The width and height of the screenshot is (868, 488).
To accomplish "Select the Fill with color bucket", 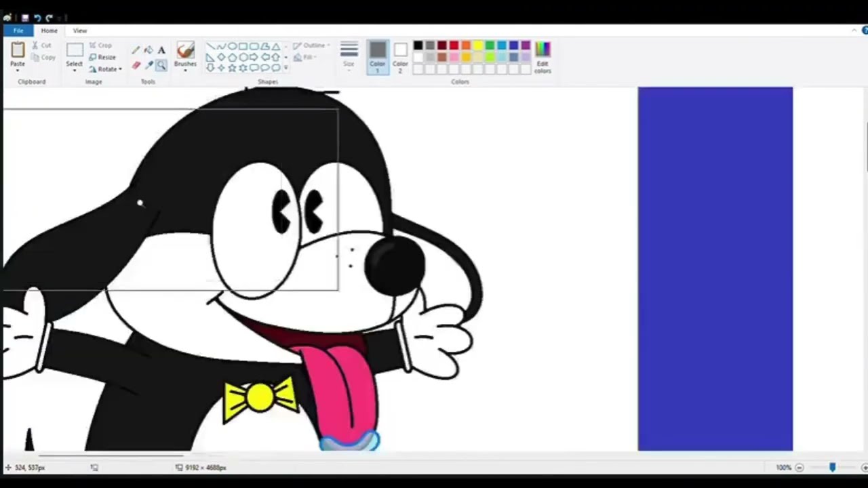I will pyautogui.click(x=149, y=50).
